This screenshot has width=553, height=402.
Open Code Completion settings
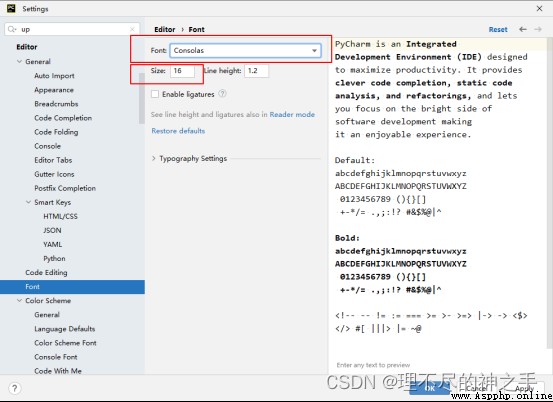coord(63,118)
